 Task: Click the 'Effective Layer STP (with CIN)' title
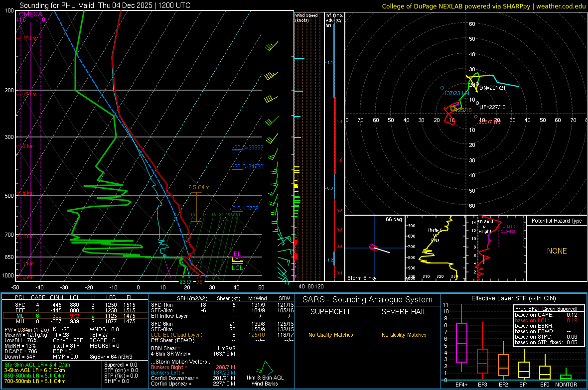coord(513,298)
